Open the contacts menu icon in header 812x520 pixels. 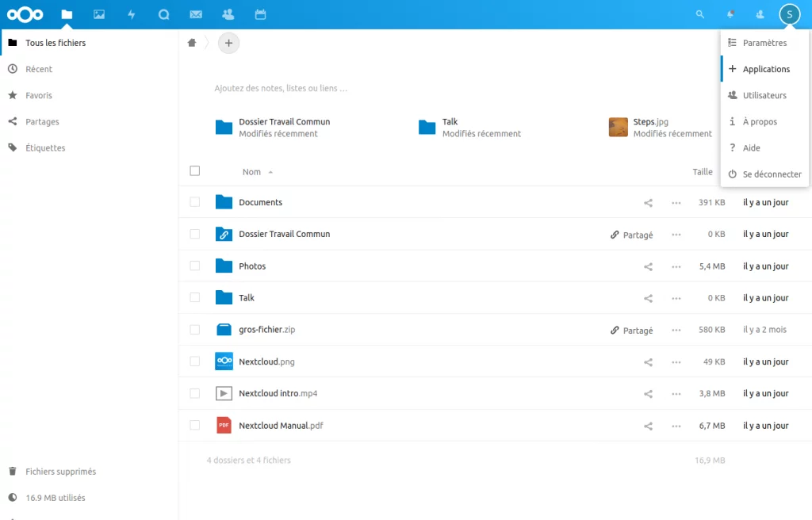tap(760, 14)
